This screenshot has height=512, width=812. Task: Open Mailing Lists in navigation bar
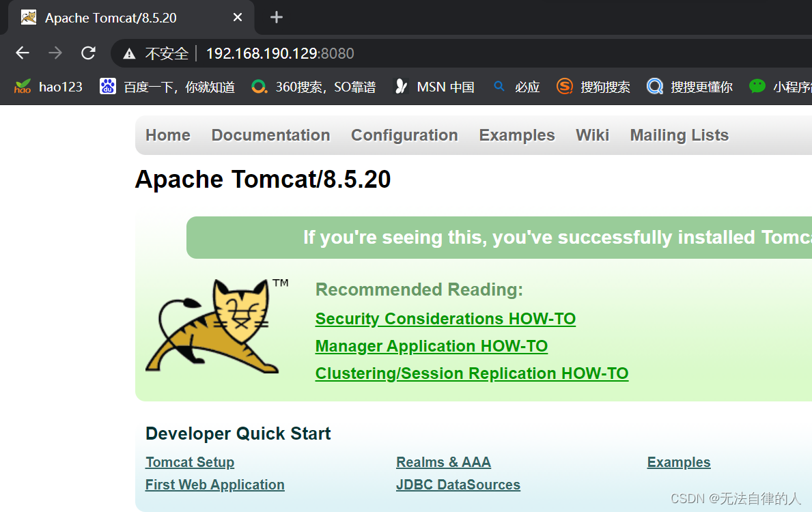tap(680, 135)
